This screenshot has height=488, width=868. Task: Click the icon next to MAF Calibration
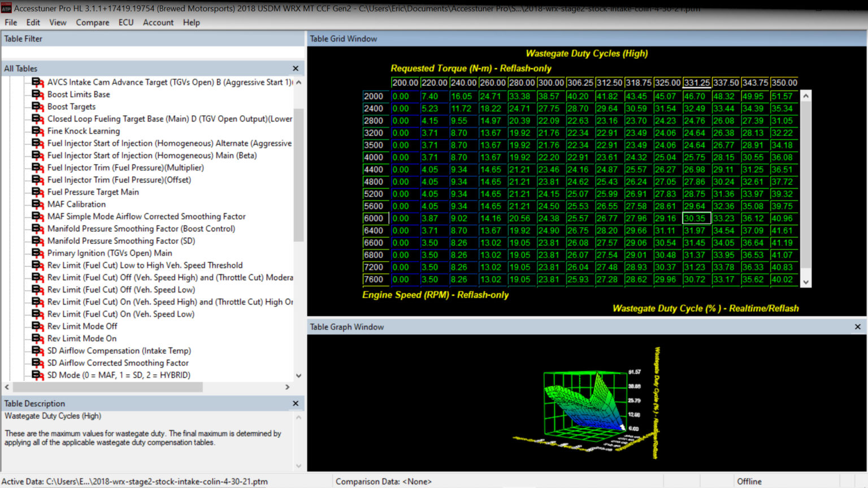tap(37, 204)
